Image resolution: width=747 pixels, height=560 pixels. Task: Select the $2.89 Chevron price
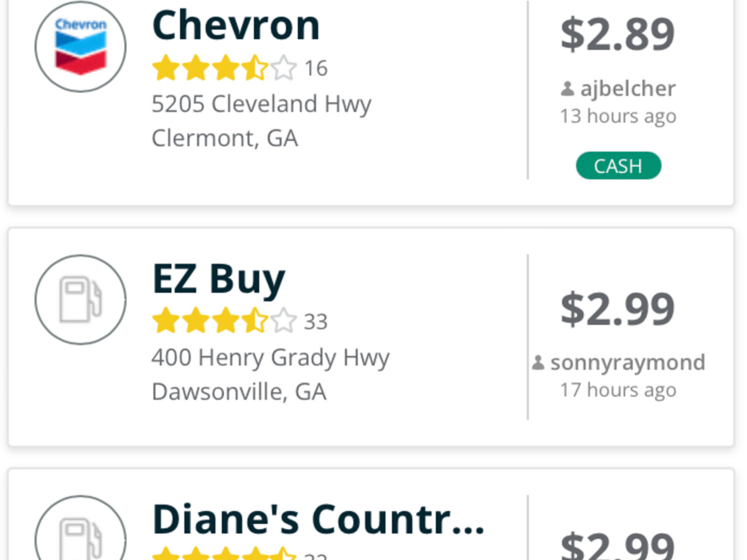618,34
